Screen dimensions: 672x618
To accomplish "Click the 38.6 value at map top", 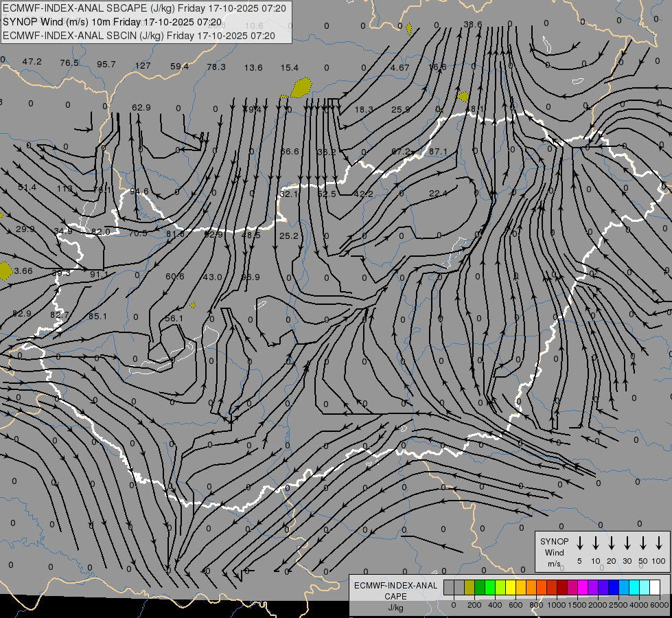I will coord(473,25).
